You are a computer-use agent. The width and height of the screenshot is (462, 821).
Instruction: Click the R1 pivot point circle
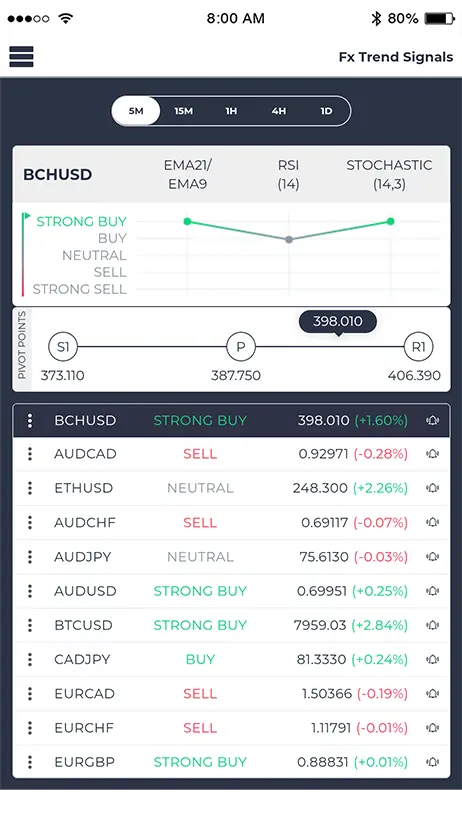(x=419, y=347)
